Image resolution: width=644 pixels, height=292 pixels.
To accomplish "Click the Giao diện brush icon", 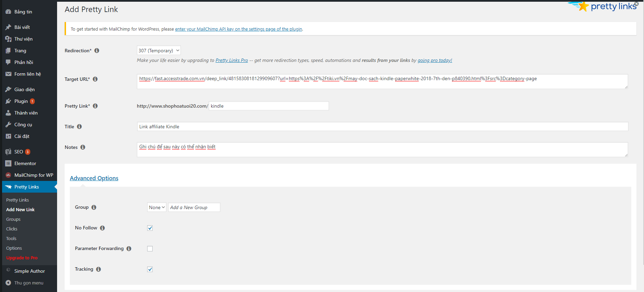I will pos(8,89).
